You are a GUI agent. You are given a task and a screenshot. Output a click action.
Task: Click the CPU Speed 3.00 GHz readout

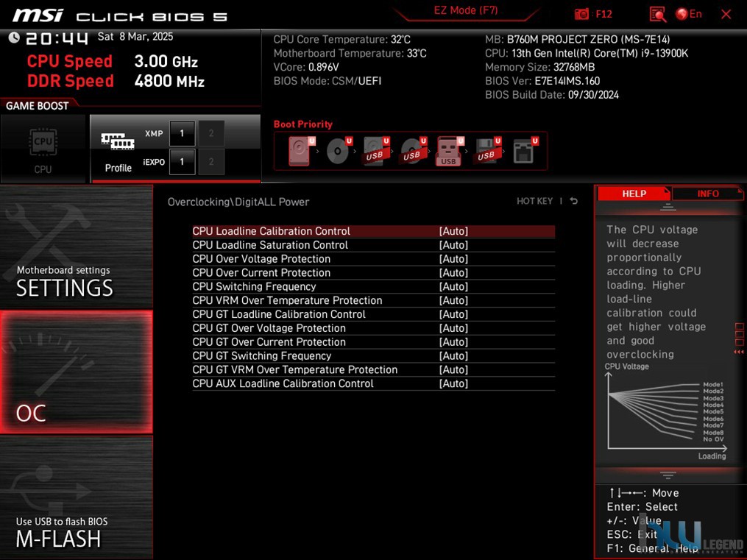[113, 61]
